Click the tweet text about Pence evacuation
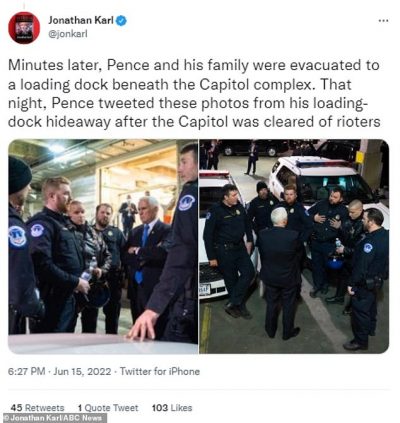 (194, 93)
